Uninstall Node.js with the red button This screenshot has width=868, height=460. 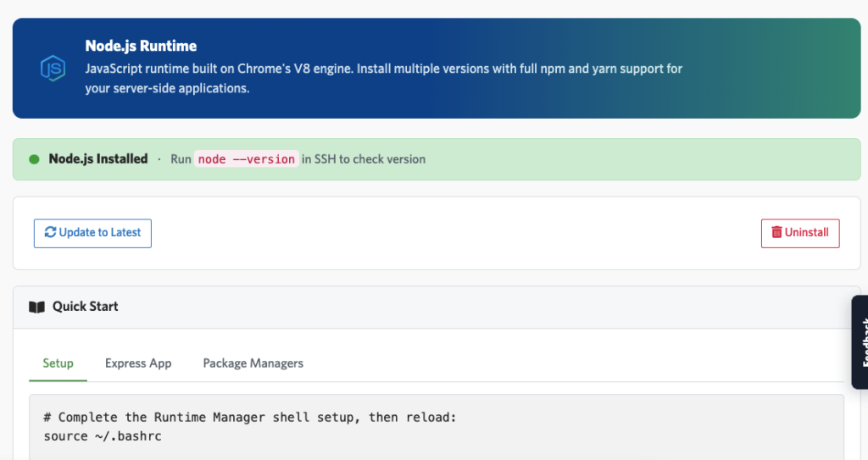[x=800, y=233]
